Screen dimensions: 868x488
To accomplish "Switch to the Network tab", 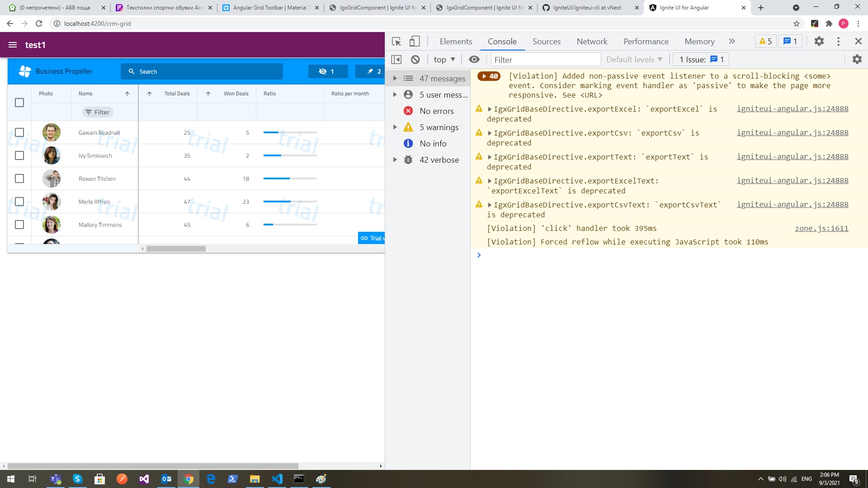I will tap(592, 42).
